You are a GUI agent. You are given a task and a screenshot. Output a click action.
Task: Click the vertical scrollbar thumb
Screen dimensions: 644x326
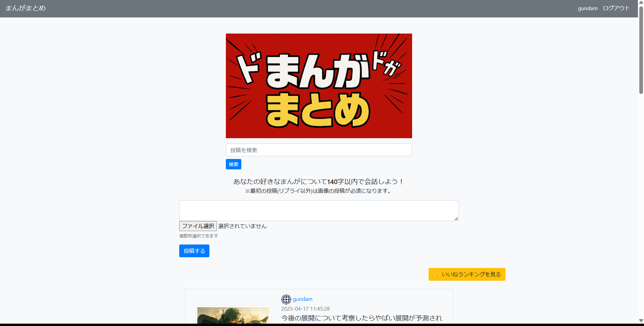(x=641, y=50)
